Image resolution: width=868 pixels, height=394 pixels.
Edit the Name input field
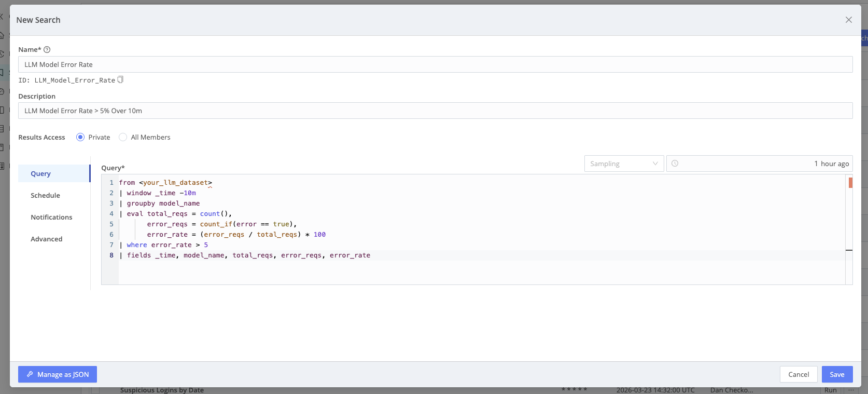435,64
